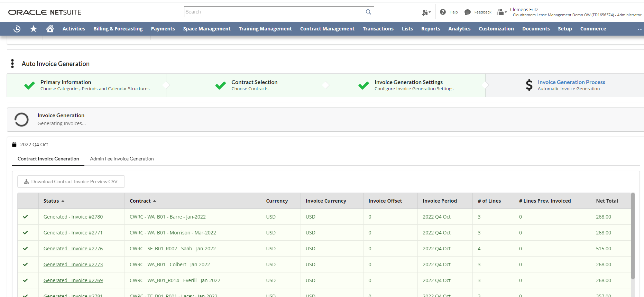Screen dimensions: 644x297
Task: Click the Clemens Fritz user account name
Action: (524, 9)
